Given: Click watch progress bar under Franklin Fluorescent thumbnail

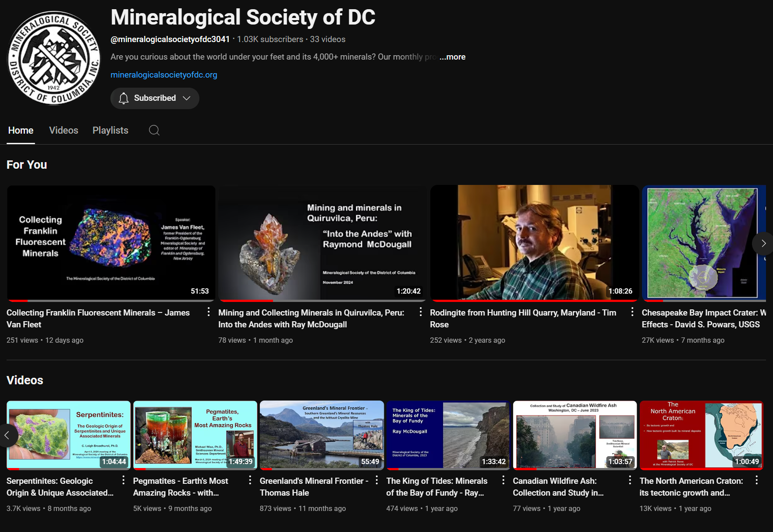Looking at the screenshot, I should (x=111, y=301).
